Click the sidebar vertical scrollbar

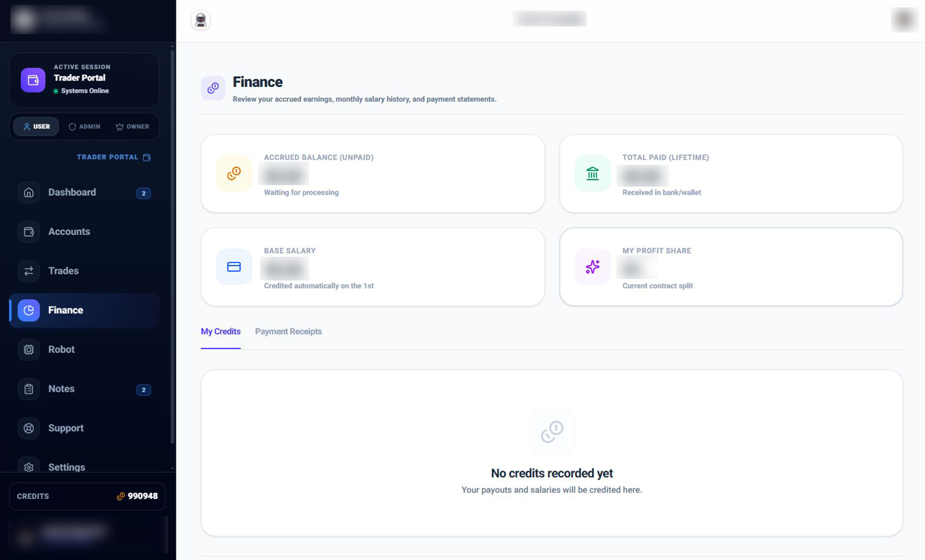point(172,246)
